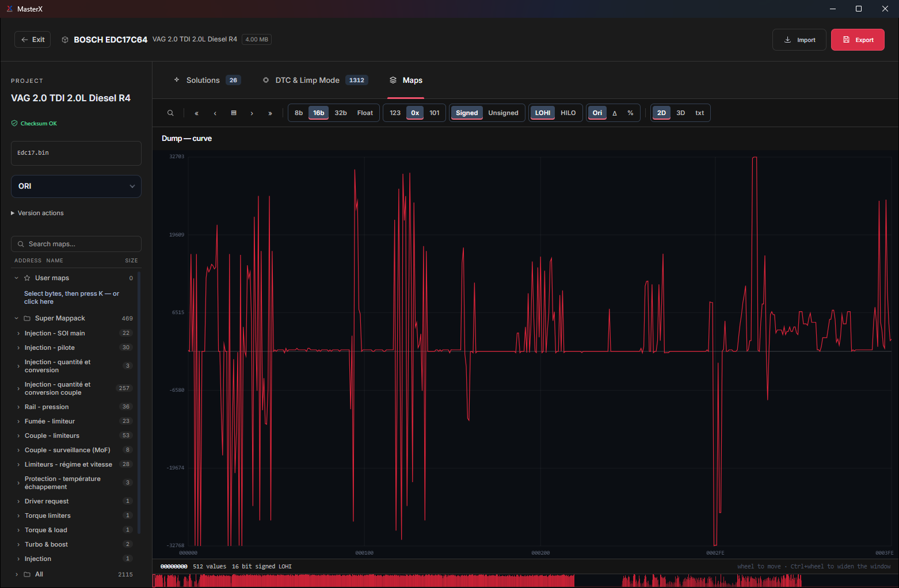The width and height of the screenshot is (899, 588).
Task: Switch to txt view
Action: pyautogui.click(x=699, y=113)
